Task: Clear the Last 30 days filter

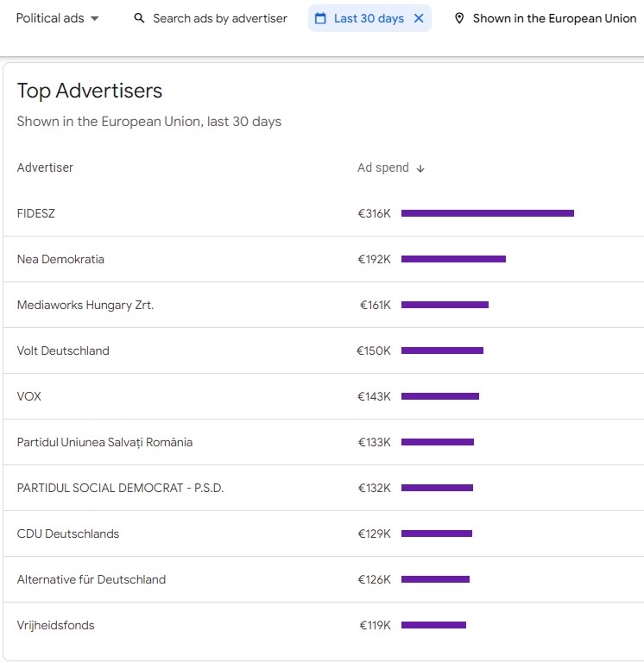Action: 419,18
